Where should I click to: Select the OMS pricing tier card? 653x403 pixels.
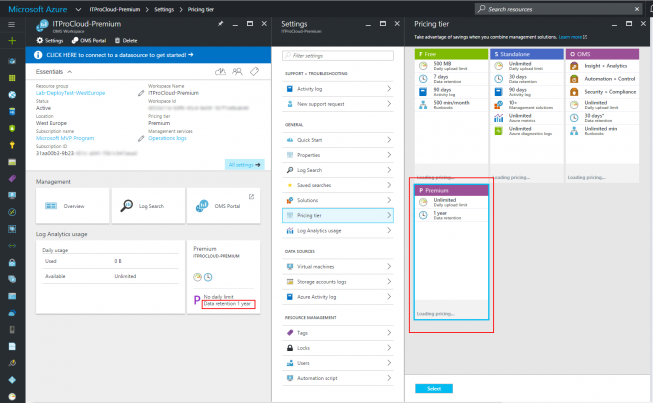(x=602, y=115)
